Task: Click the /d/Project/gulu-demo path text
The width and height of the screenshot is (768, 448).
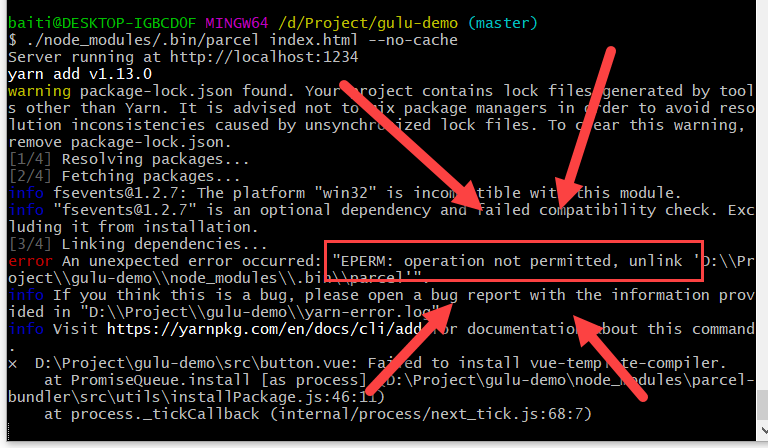Action: pos(368,23)
